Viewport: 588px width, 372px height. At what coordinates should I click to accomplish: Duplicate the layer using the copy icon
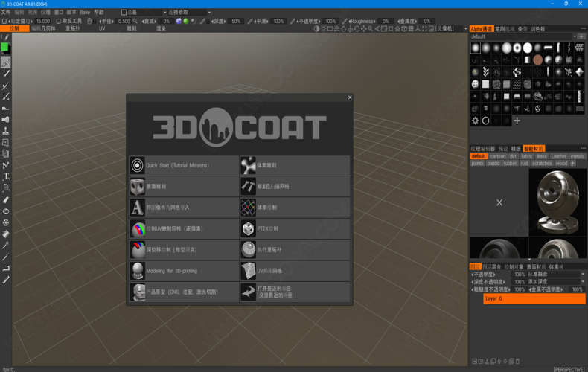click(x=493, y=361)
